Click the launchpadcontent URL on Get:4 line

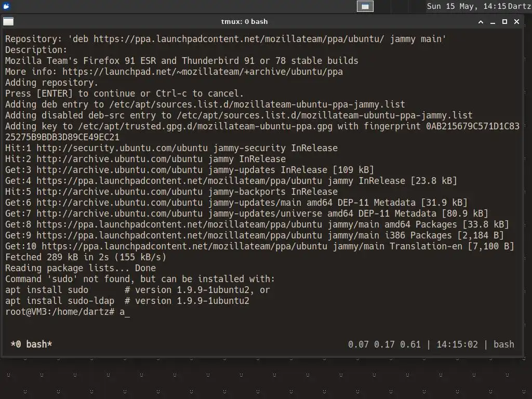point(179,180)
